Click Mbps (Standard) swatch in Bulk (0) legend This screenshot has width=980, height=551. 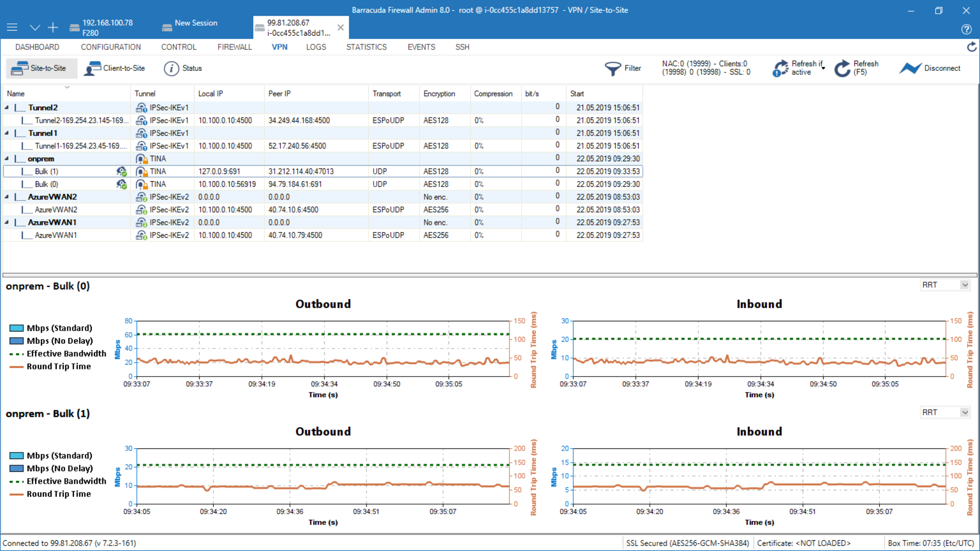[17, 328]
